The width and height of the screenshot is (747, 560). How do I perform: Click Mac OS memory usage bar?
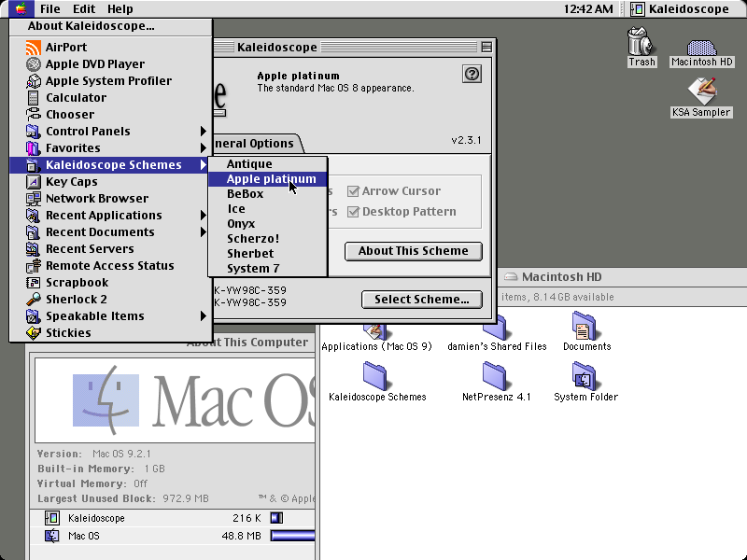point(292,536)
